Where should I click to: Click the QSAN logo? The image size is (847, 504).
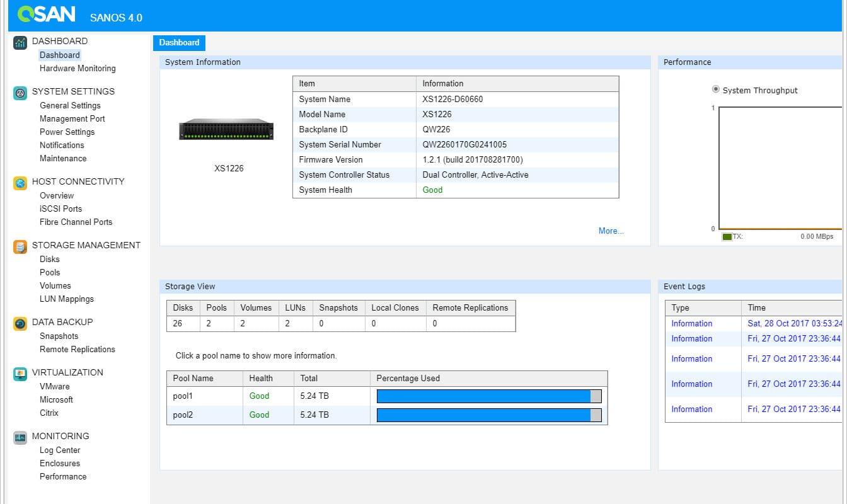(x=47, y=14)
